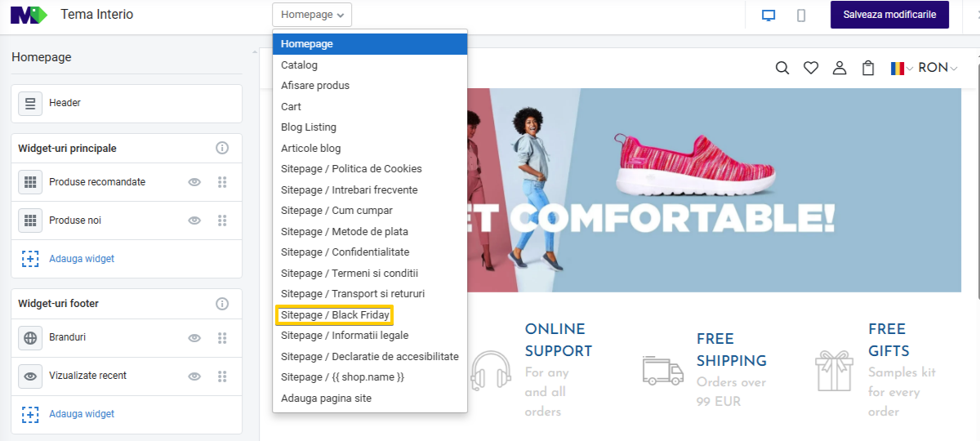The height and width of the screenshot is (441, 980).
Task: Switch to mobile preview mode
Action: (801, 16)
